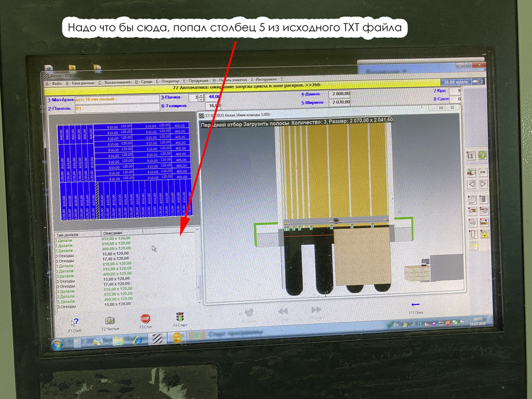Click the striped Biesse OSI taskbar icon
The height and width of the screenshot is (399, 532).
[x=157, y=339]
